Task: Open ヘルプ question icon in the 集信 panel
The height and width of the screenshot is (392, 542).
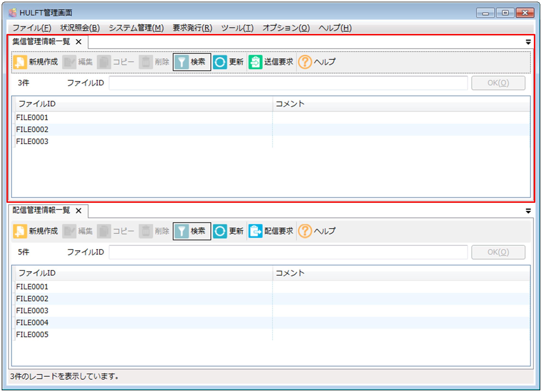Action: click(305, 62)
